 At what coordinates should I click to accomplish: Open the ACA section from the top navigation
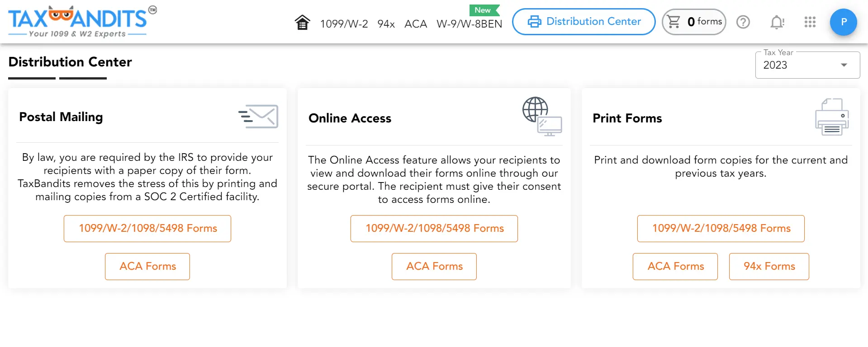[415, 24]
